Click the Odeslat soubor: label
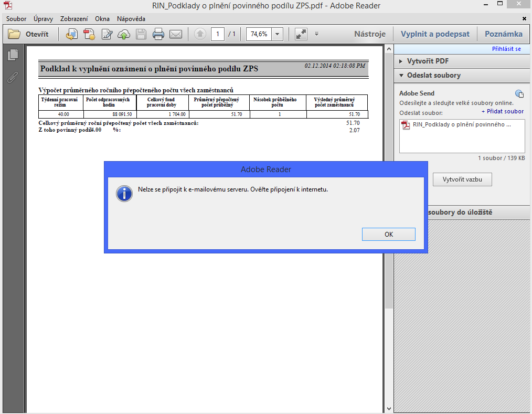532x414 pixels. tap(421, 113)
